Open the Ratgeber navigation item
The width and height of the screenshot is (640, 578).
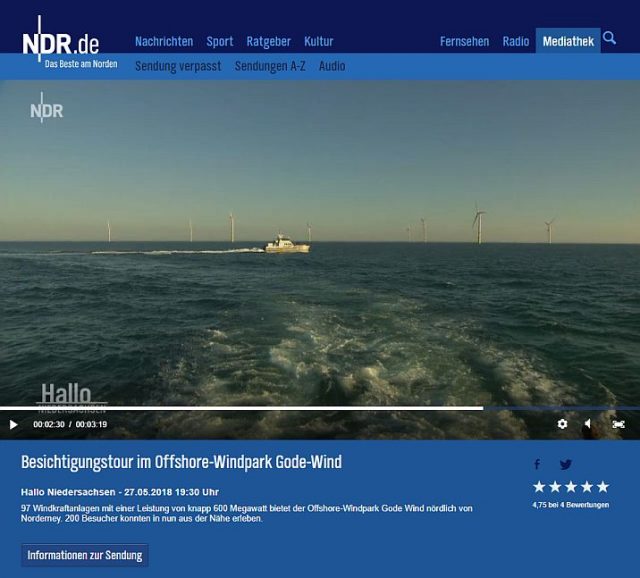click(x=268, y=41)
